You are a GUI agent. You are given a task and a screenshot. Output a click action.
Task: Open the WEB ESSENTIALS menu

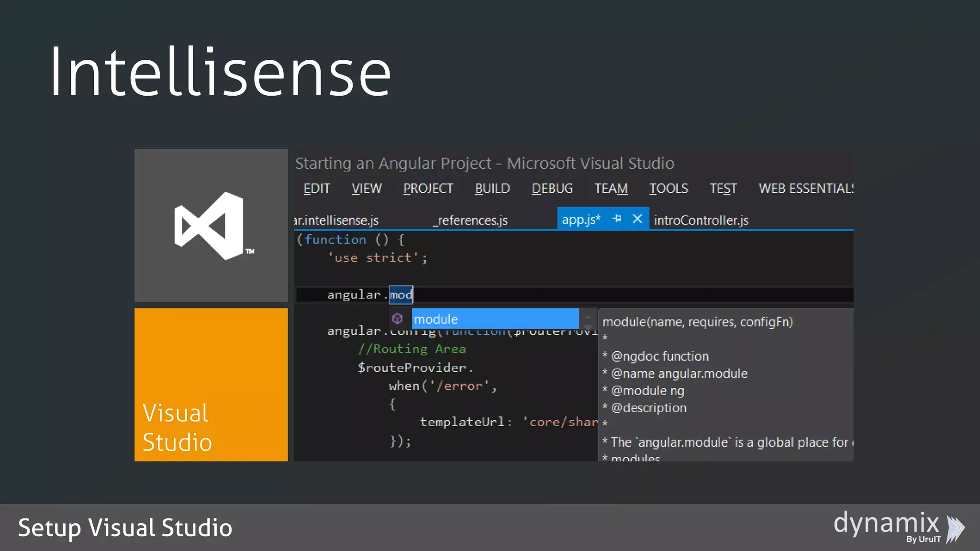(x=806, y=188)
